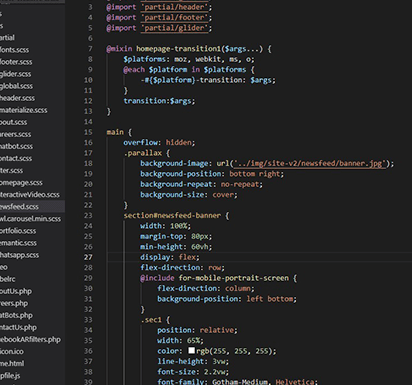This screenshot has height=385, width=412.
Task: Click the 'background-position: bottom right;' line
Action: point(212,174)
